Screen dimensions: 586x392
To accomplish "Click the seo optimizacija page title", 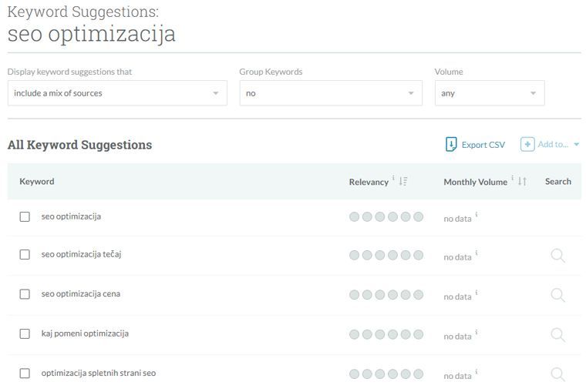I will coord(91,34).
